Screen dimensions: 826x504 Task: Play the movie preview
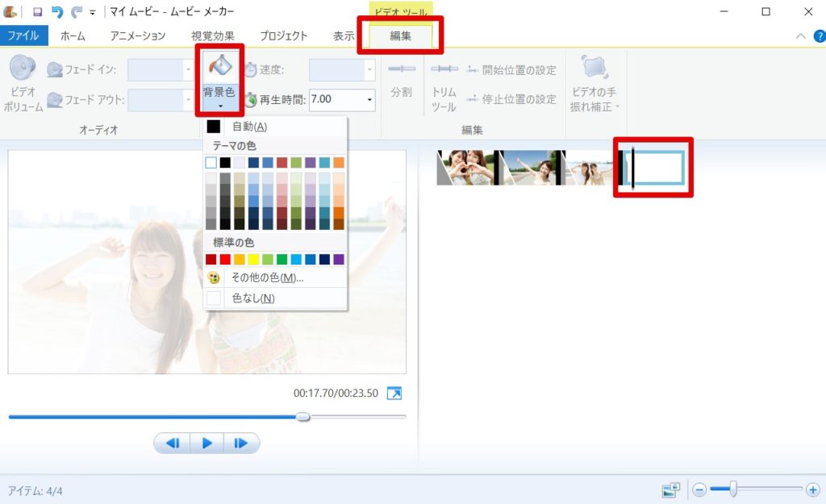(x=206, y=443)
